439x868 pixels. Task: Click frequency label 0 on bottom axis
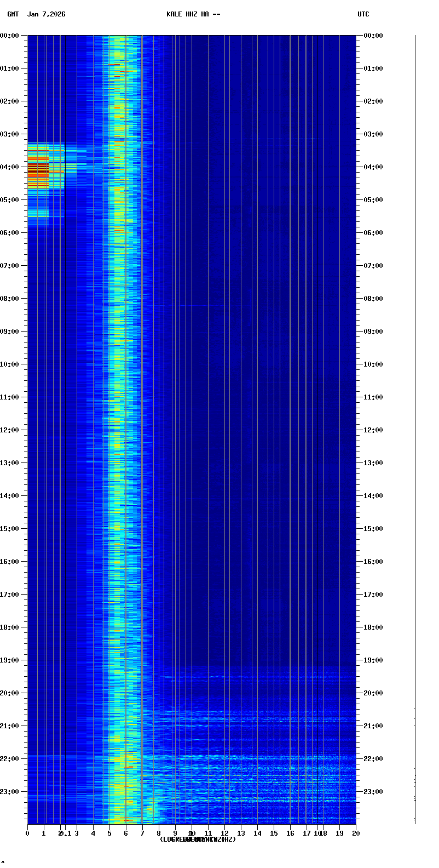(x=27, y=833)
